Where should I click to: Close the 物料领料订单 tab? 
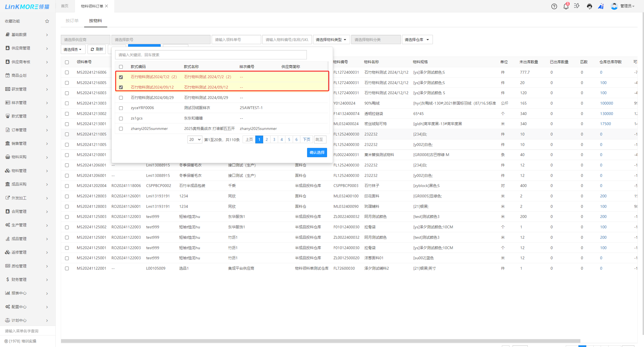107,6
